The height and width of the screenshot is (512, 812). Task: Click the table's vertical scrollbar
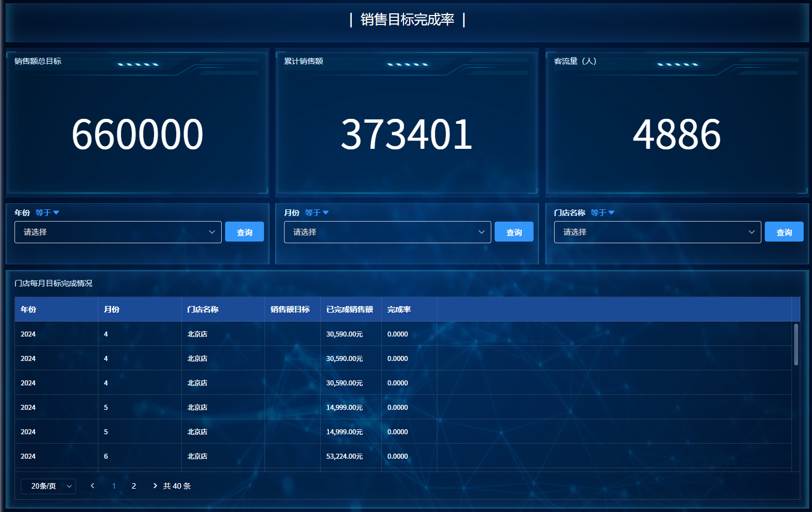tap(796, 345)
